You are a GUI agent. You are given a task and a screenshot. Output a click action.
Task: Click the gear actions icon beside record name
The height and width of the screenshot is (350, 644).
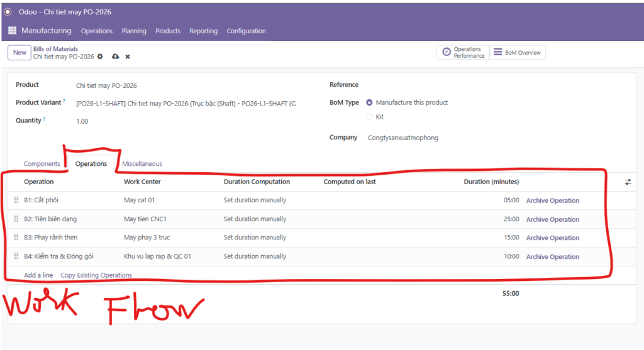100,57
